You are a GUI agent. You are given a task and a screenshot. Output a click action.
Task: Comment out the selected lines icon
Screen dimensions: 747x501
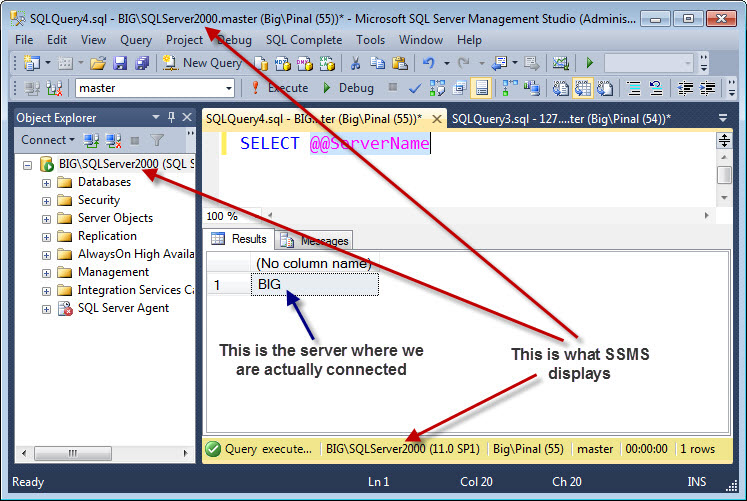click(634, 88)
